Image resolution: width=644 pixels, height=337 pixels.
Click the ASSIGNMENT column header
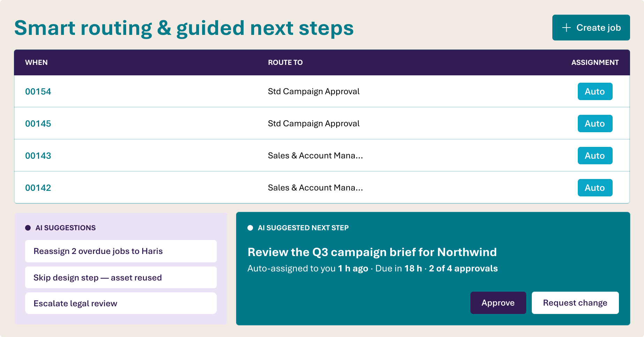click(595, 62)
